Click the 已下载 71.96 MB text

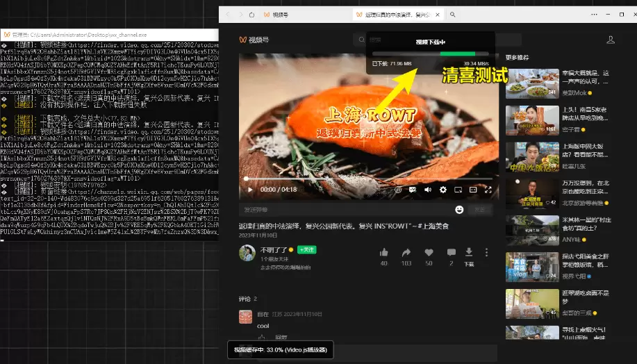392,63
